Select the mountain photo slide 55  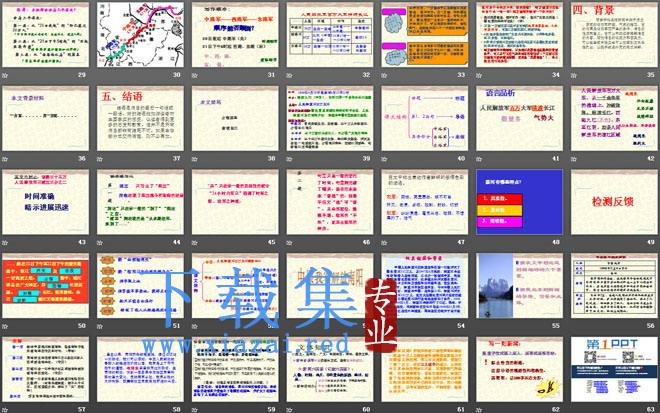[519, 285]
